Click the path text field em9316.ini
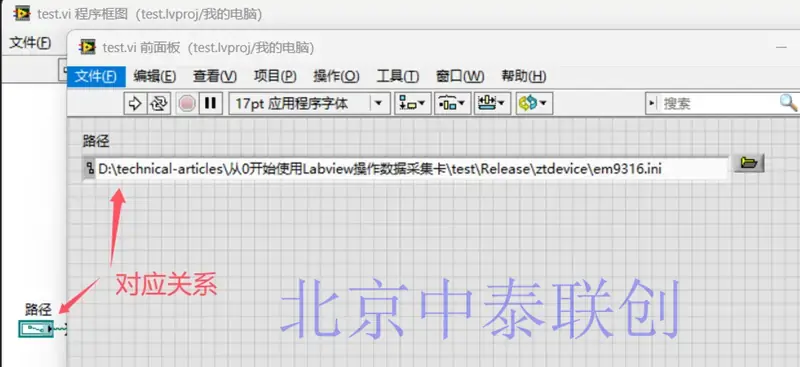Viewport: 800px width, 367px height. click(x=412, y=169)
